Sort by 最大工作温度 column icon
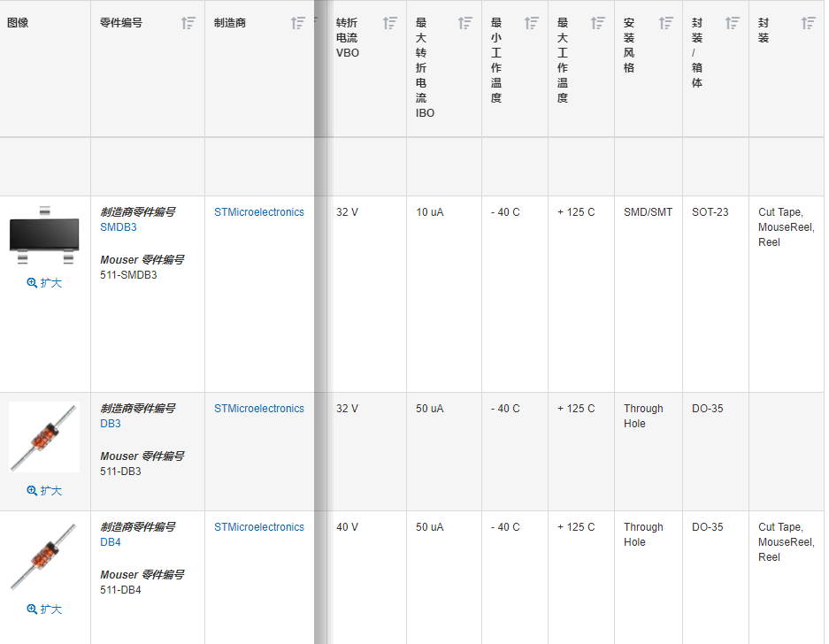Screen dimensions: 829x644 598,23
